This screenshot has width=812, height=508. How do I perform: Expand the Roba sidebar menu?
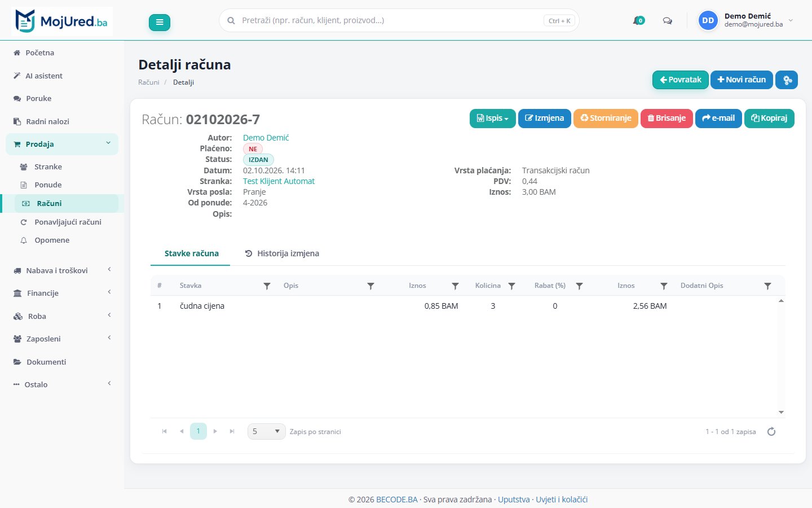click(x=62, y=316)
